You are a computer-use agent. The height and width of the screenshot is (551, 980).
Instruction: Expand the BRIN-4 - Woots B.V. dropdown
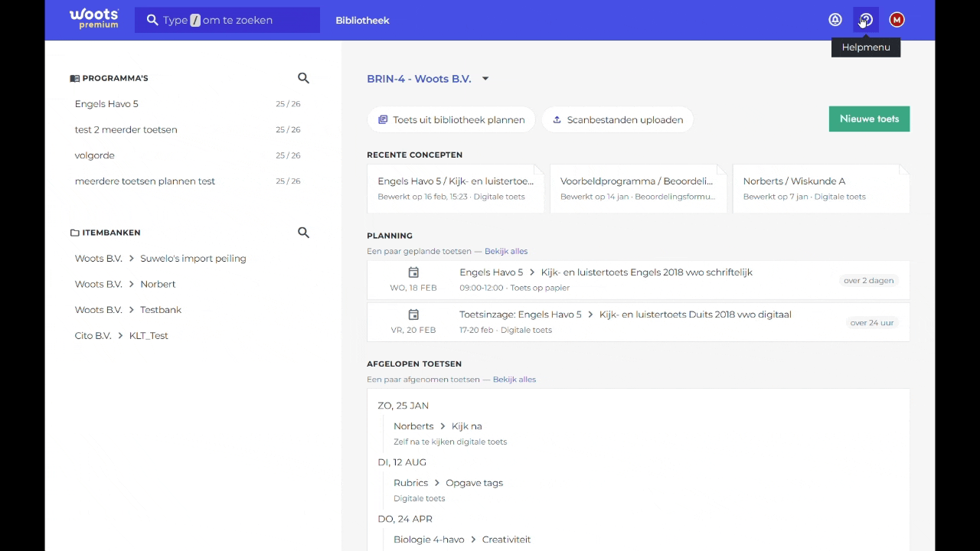428,79
